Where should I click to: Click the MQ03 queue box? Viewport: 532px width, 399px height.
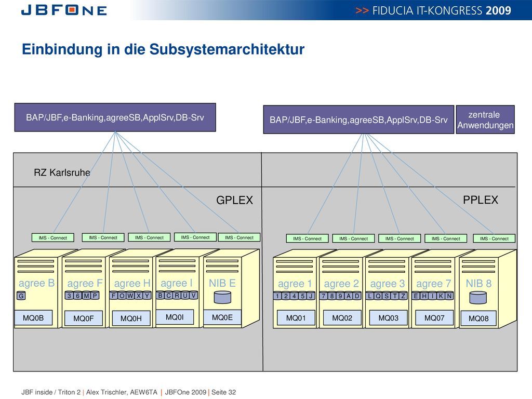click(389, 318)
